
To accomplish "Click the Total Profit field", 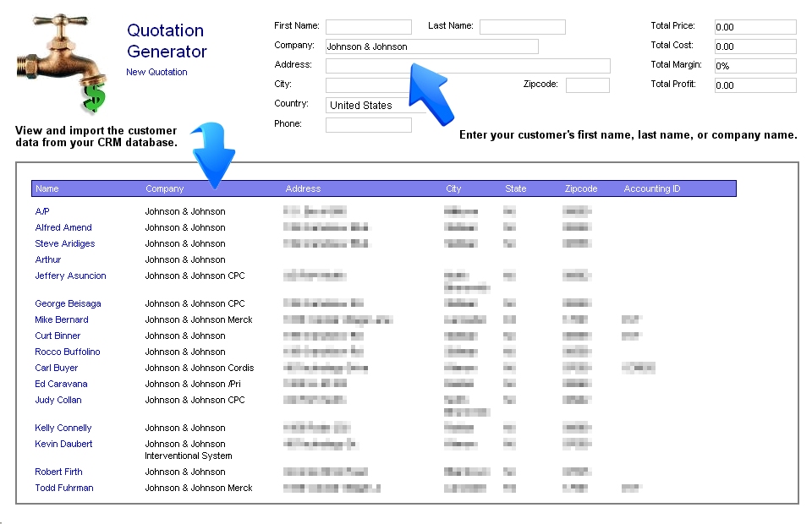I will (755, 85).
